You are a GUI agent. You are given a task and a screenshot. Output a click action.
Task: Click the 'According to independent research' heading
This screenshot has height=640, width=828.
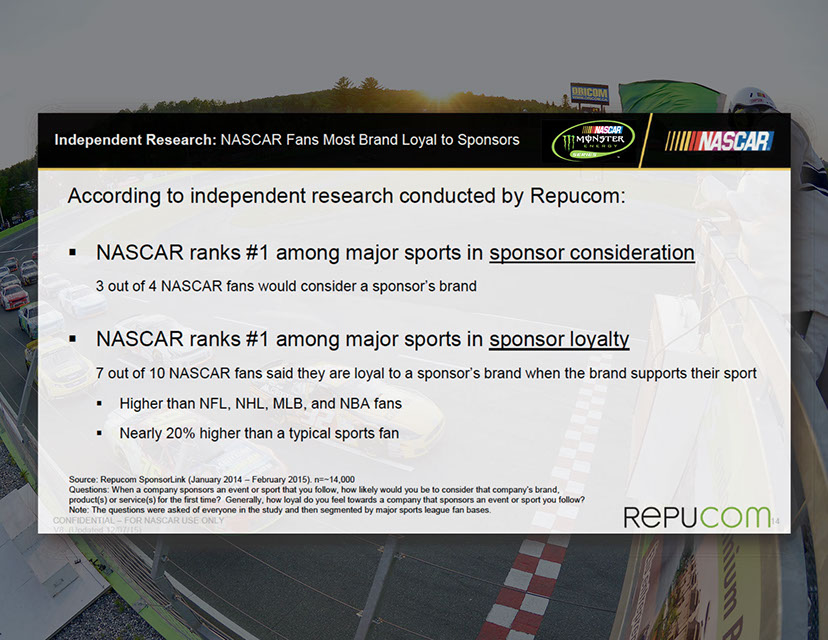[346, 196]
